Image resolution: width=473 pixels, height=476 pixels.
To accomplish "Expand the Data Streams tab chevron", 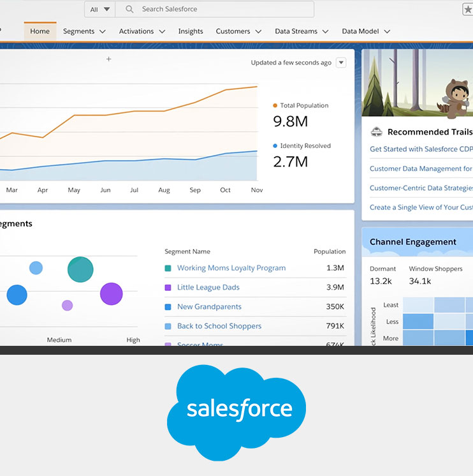I will pyautogui.click(x=325, y=31).
